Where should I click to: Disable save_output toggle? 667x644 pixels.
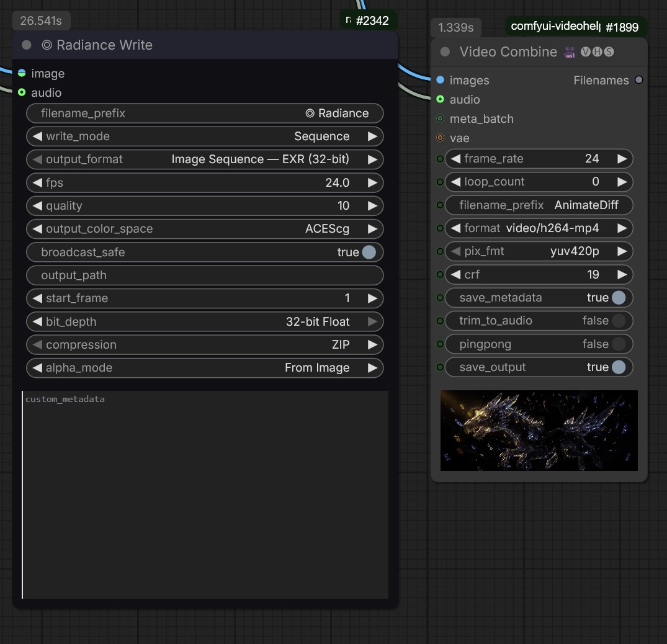click(619, 367)
